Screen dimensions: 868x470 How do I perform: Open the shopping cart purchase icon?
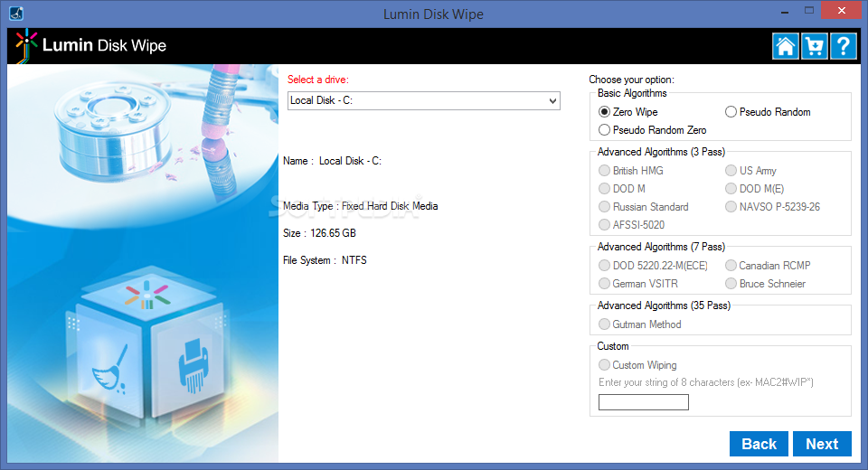click(x=815, y=46)
